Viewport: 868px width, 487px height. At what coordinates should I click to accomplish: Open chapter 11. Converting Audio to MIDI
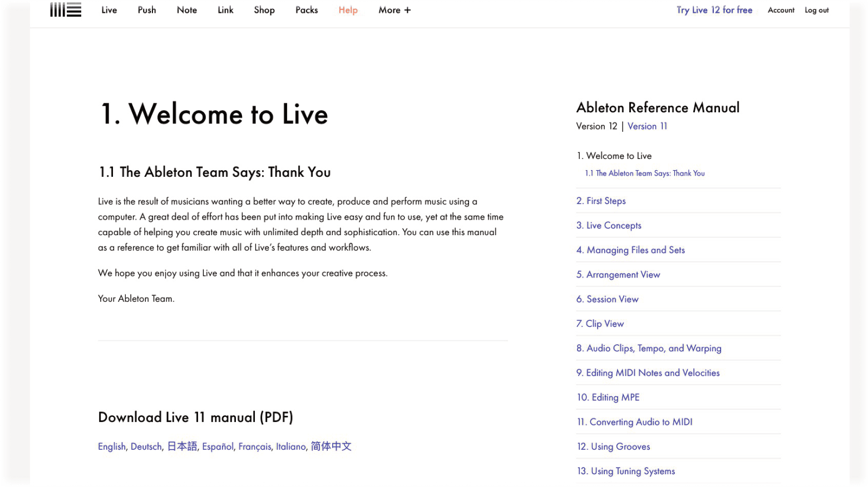coord(634,422)
